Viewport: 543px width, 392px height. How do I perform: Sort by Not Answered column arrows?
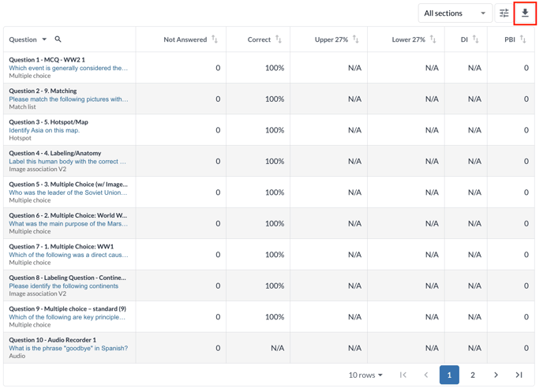215,39
